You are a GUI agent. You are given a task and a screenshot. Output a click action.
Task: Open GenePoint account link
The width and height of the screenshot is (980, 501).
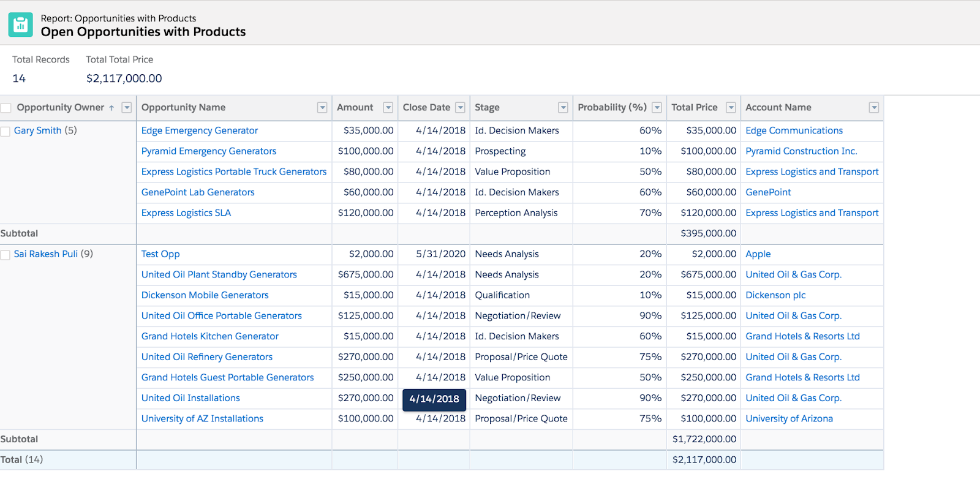[768, 192]
